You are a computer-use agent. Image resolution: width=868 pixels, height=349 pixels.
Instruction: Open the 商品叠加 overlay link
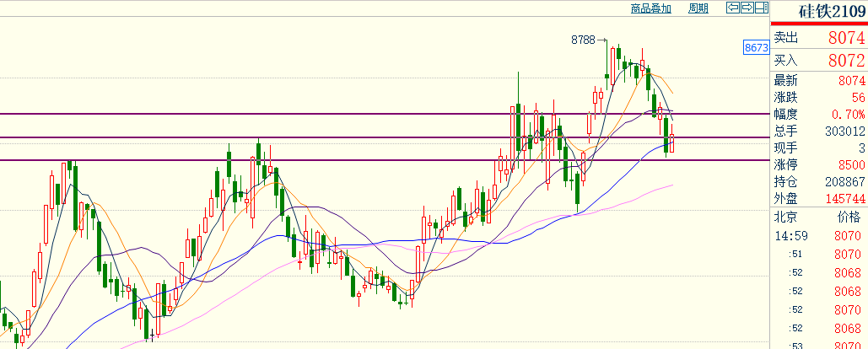tap(651, 8)
